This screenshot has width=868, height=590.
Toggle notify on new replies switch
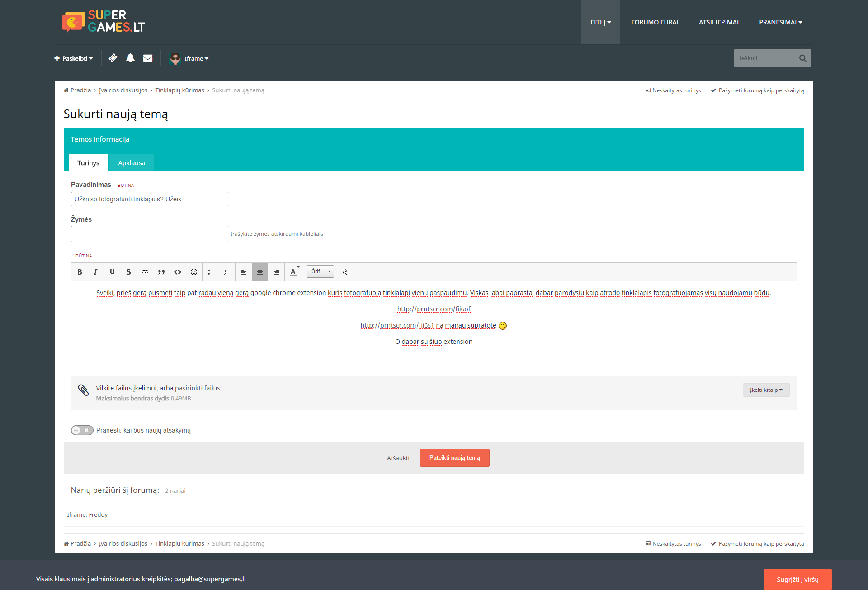(82, 430)
